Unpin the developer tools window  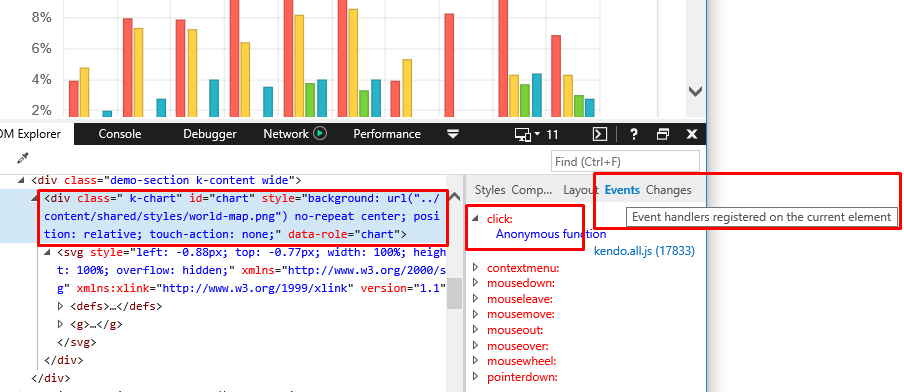tap(663, 134)
